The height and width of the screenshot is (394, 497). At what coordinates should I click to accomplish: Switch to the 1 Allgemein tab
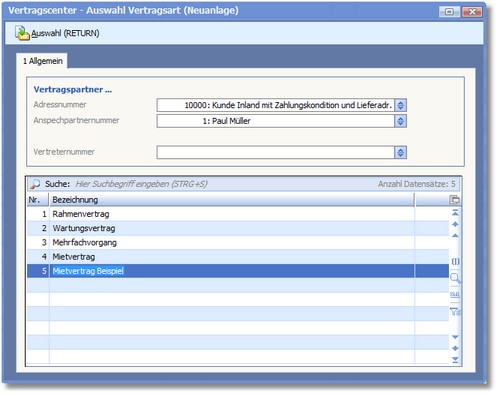[42, 61]
